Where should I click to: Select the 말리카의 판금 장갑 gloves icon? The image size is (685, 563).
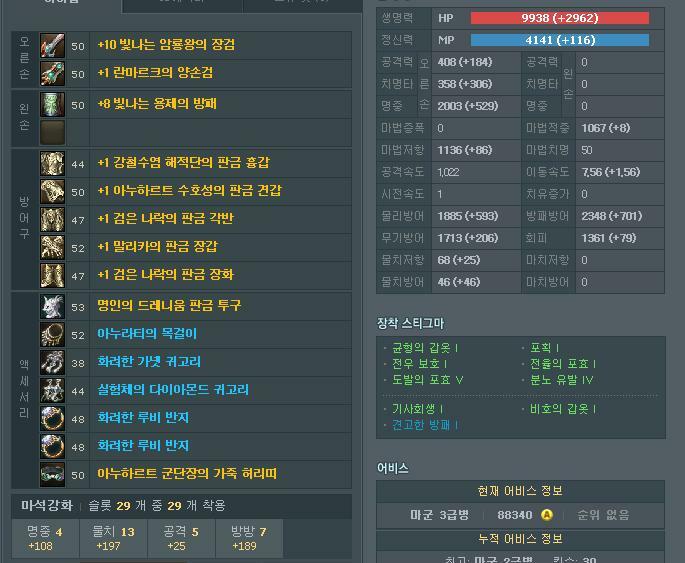52,247
